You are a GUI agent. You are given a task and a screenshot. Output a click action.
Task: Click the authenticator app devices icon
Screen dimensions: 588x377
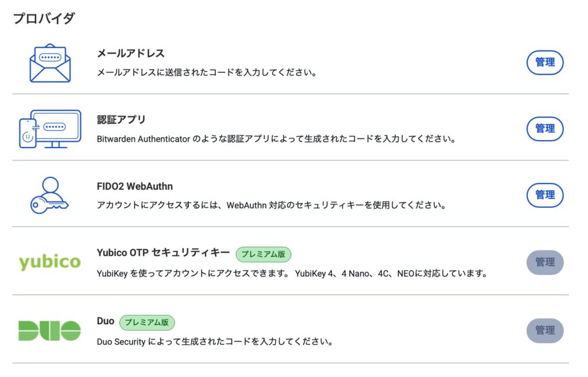pyautogui.click(x=51, y=129)
